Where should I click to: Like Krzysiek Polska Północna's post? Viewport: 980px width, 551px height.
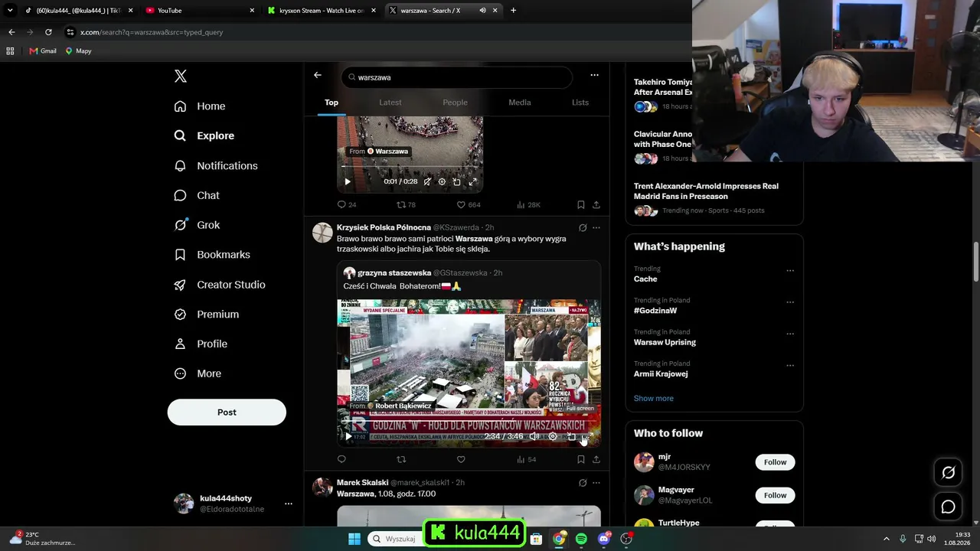point(461,459)
